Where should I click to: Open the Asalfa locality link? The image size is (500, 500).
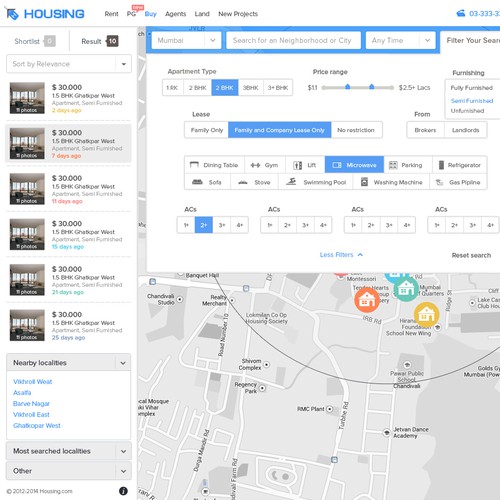click(22, 393)
